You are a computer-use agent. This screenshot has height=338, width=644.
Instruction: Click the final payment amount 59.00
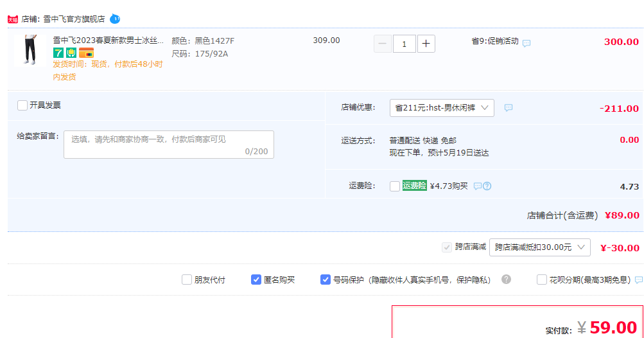coord(613,327)
